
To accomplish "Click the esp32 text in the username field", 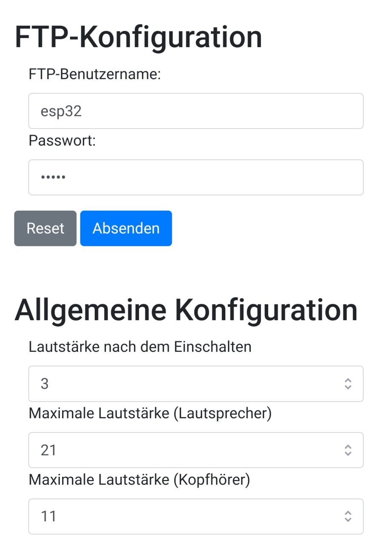I will (x=61, y=112).
